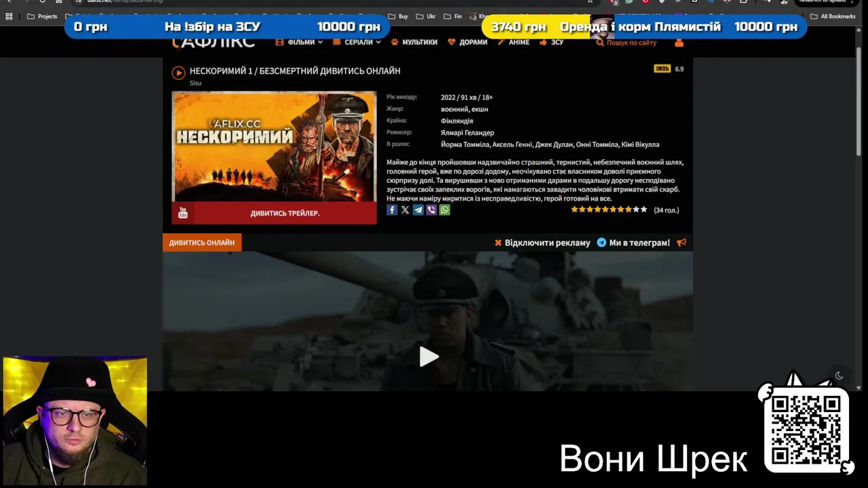Open the ЗСУ menu item
The width and height of the screenshot is (868, 488).
552,42
